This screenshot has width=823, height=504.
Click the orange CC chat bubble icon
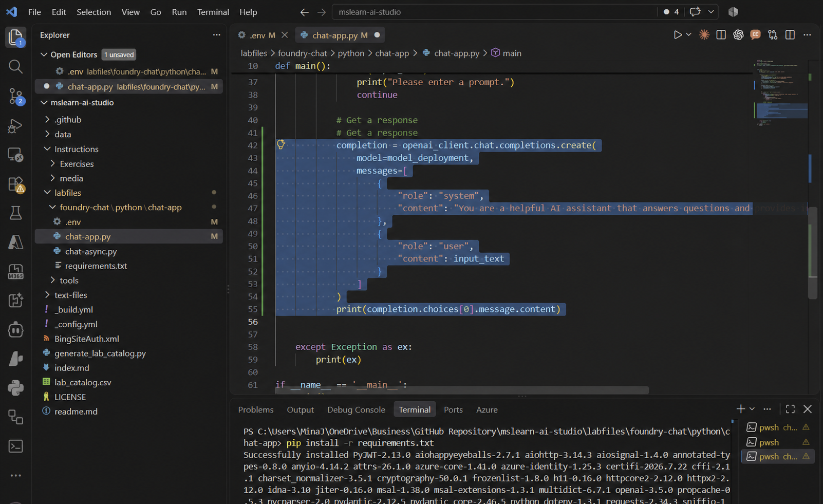click(x=755, y=35)
